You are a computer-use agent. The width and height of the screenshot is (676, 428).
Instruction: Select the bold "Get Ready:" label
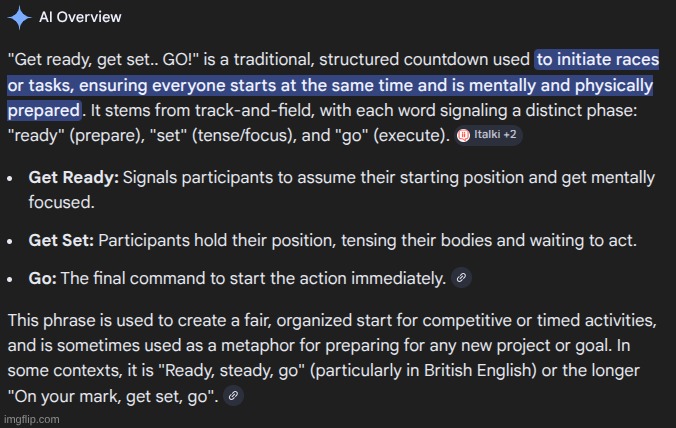click(x=73, y=178)
